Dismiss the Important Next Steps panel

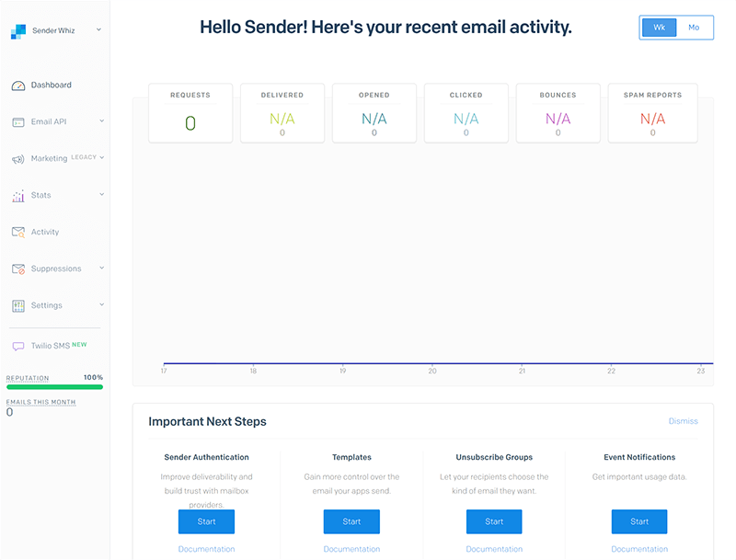point(683,421)
